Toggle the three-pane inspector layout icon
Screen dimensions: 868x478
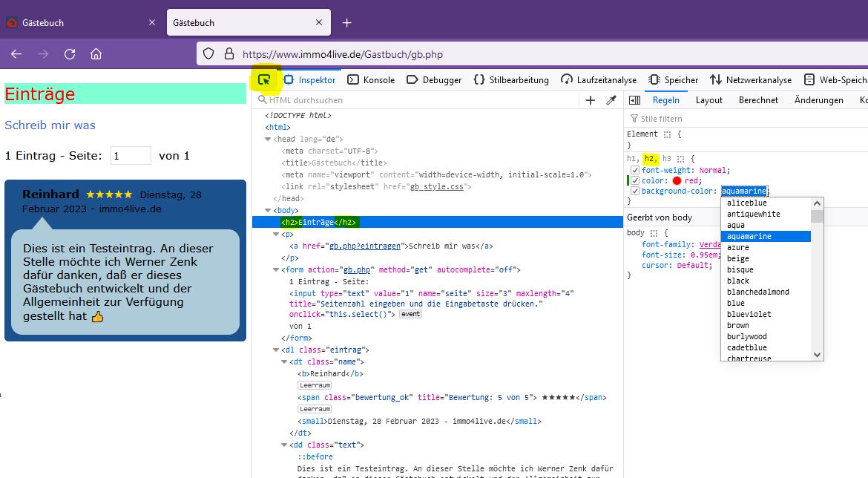tap(634, 100)
